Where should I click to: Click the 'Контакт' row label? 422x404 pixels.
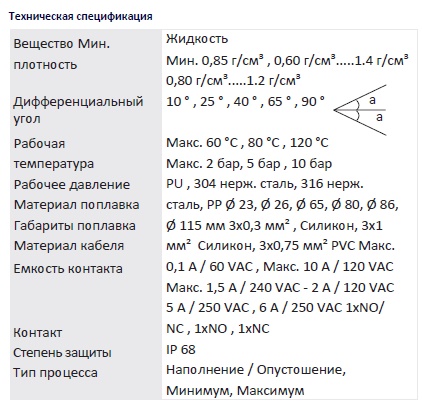(38, 332)
